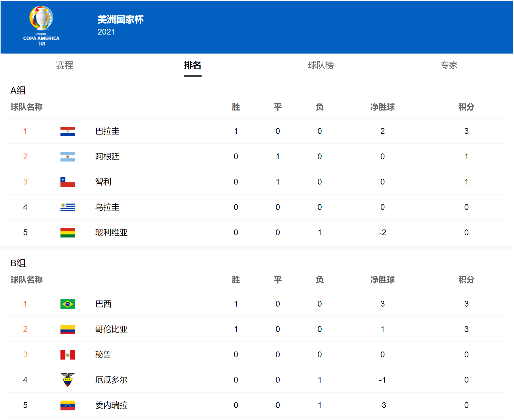Click the Peru flag icon
514x420 pixels.
68,355
